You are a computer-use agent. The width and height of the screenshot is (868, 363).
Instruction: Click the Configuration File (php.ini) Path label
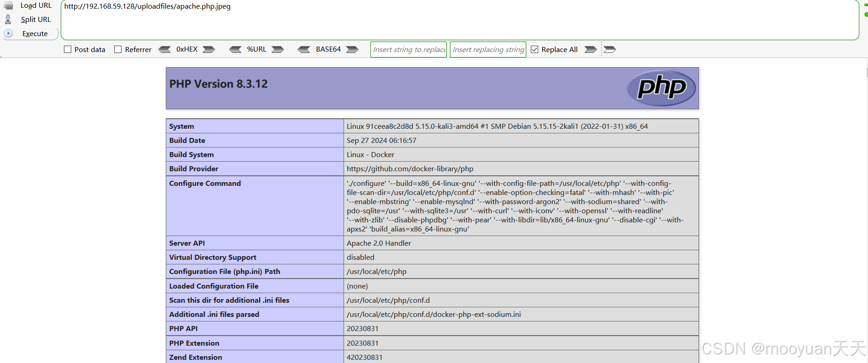224,272
